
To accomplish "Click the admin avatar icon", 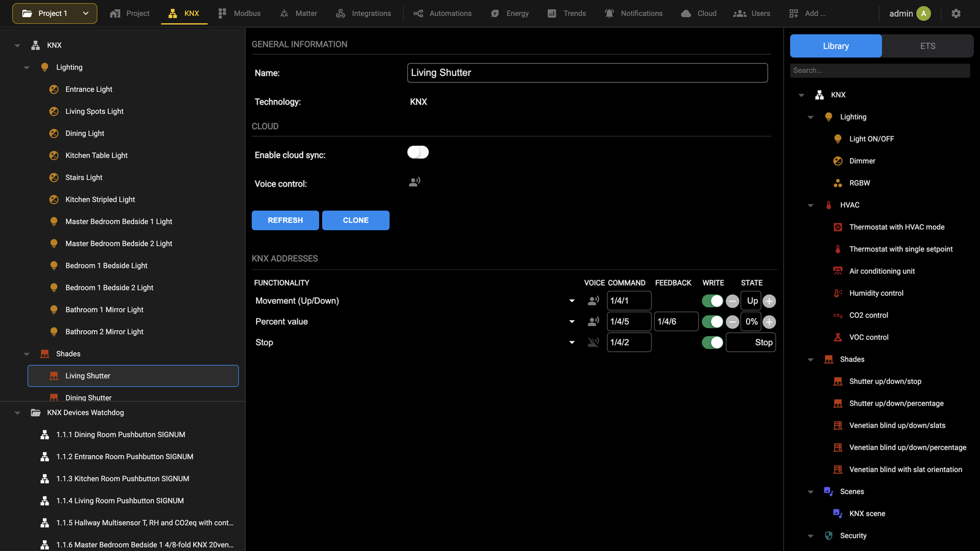I will click(924, 13).
